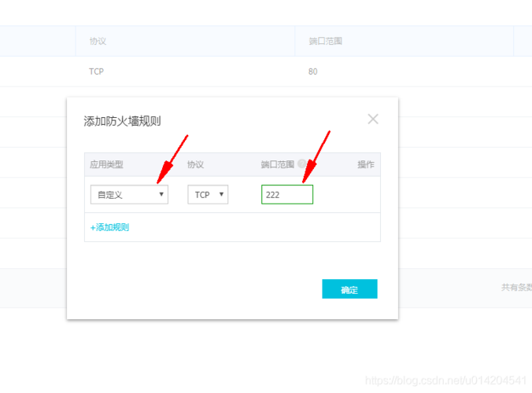
Task: Click the 协议 column header in background table
Action: [98, 42]
